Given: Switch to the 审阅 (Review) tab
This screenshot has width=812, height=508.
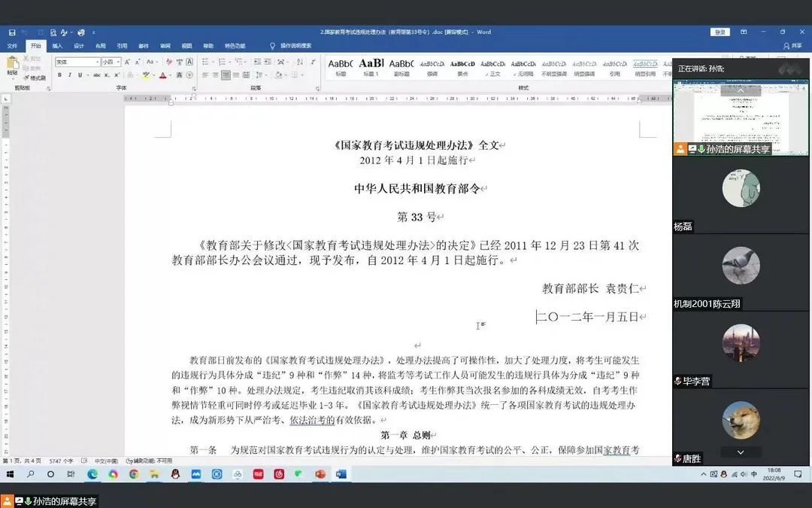Looking at the screenshot, I should (165, 46).
